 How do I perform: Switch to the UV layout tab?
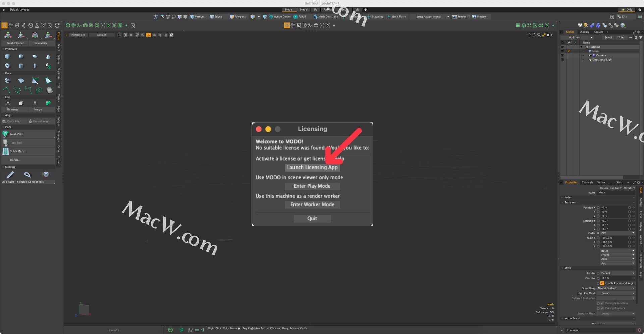point(315,10)
